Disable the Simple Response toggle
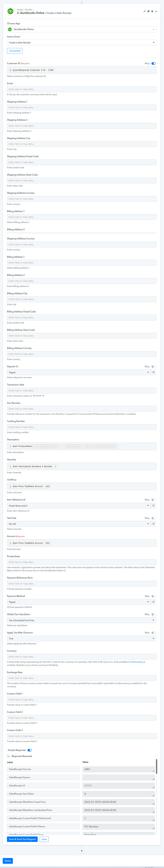The height and width of the screenshot is (868, 164). pyautogui.click(x=30, y=750)
